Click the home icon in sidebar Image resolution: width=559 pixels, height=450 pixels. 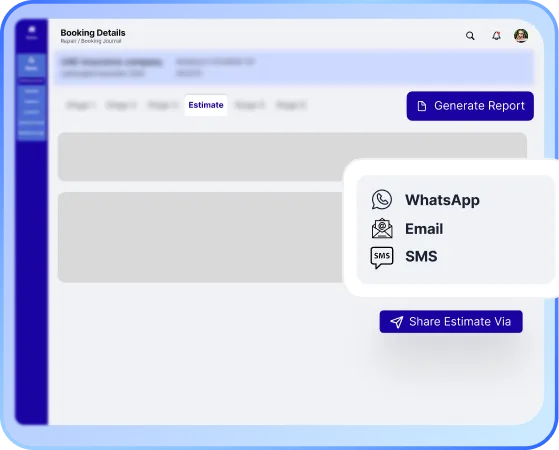point(32,29)
